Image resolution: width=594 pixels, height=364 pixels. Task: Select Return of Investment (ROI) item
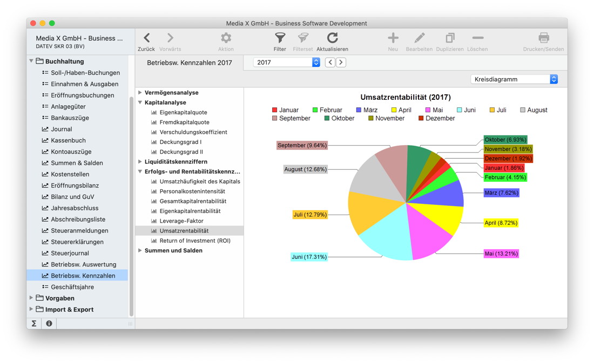click(x=194, y=241)
